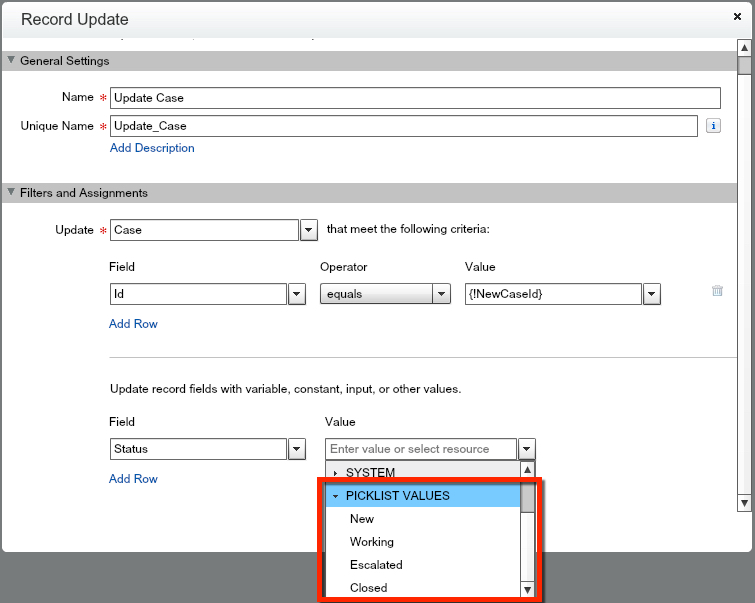This screenshot has width=755, height=603.
Task: Click Add Row under the filter criteria
Action: 133,324
